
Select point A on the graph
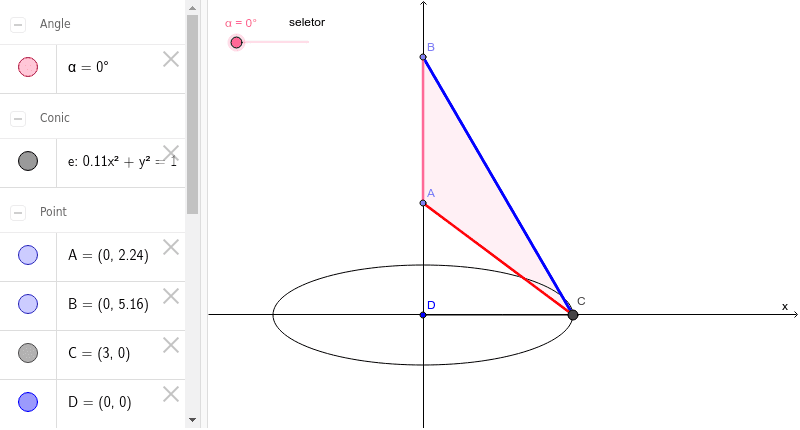click(423, 203)
